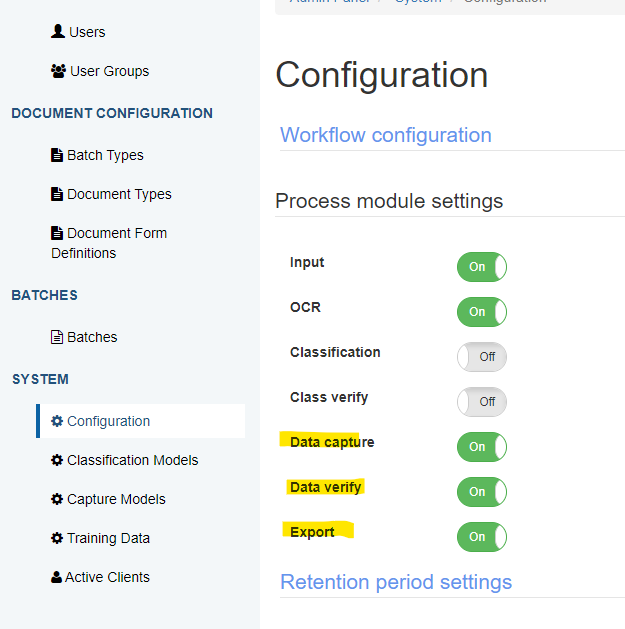Collapse the Workflow configuration section

coord(385,135)
